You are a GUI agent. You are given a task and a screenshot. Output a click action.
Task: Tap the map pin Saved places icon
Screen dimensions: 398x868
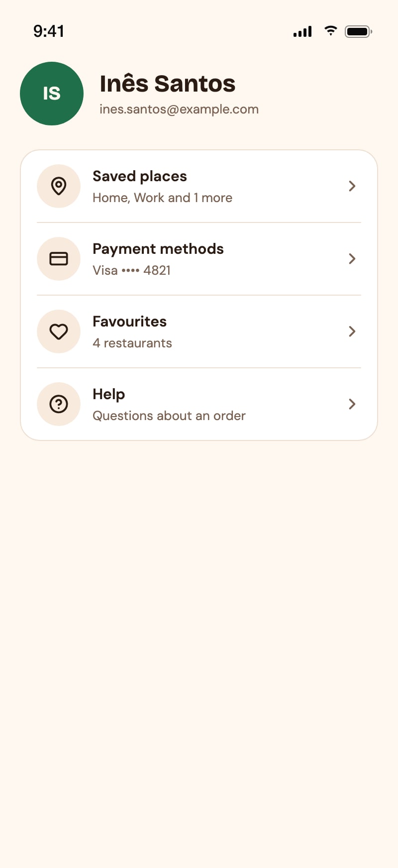(x=59, y=186)
